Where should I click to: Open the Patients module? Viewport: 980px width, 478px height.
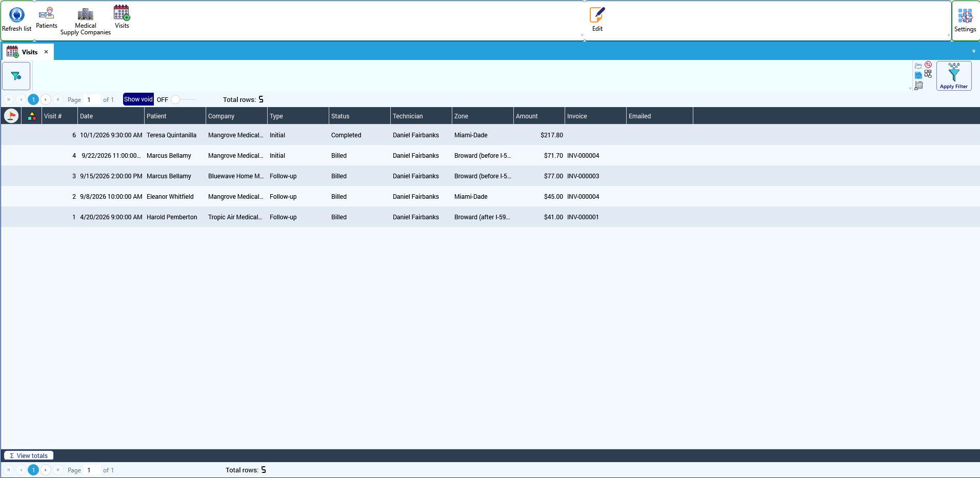(46, 17)
